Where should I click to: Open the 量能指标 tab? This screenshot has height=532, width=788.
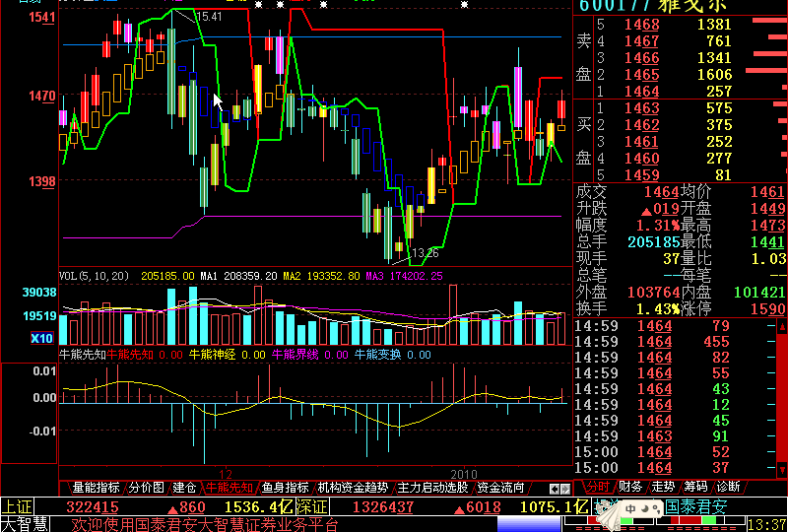point(96,488)
